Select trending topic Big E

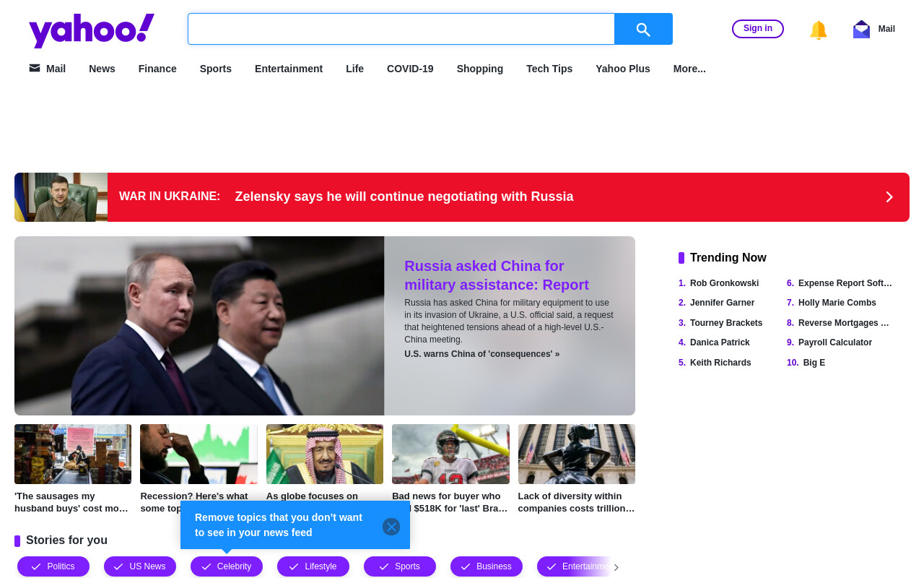[814, 363]
